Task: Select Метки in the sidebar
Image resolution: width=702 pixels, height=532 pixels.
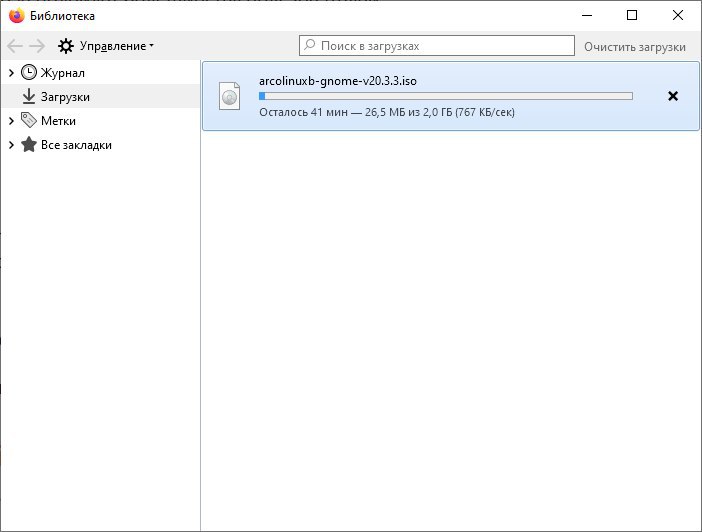Action: [x=58, y=120]
